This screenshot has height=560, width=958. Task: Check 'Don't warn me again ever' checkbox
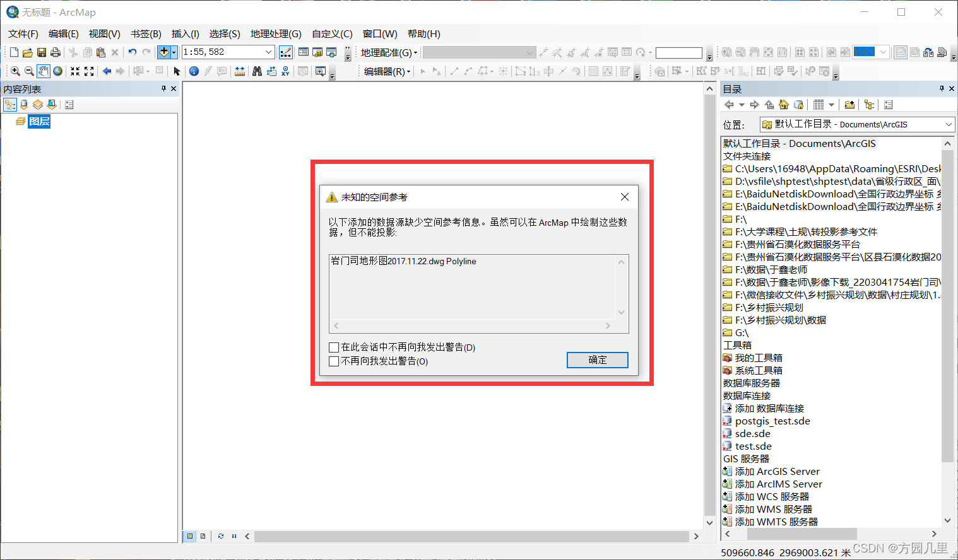pos(334,361)
